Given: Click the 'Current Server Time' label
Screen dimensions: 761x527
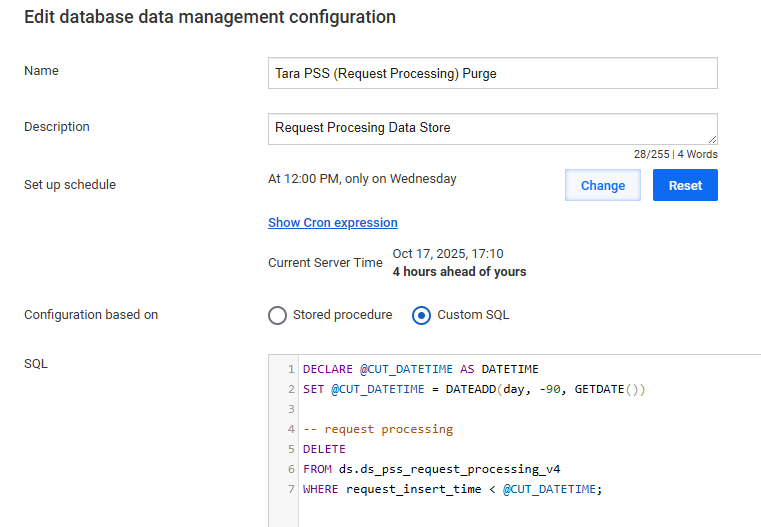Looking at the screenshot, I should [x=325, y=263].
